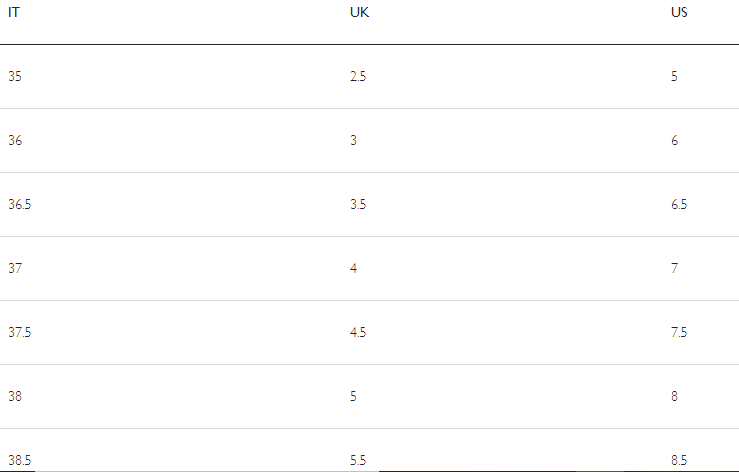This screenshot has width=739, height=472.
Task: Click US size 8 cell
Action: pos(675,397)
